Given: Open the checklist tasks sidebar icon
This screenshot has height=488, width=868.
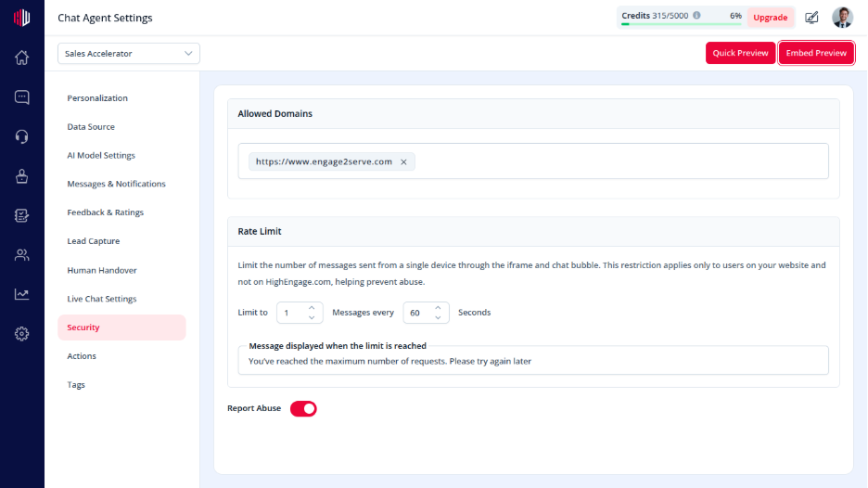Looking at the screenshot, I should tap(21, 215).
